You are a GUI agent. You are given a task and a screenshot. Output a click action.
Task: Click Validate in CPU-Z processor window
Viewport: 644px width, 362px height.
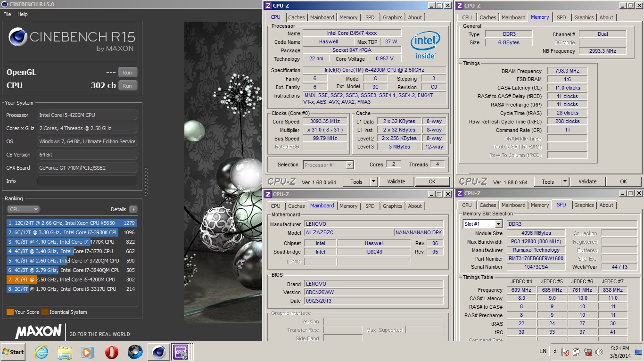(x=396, y=181)
